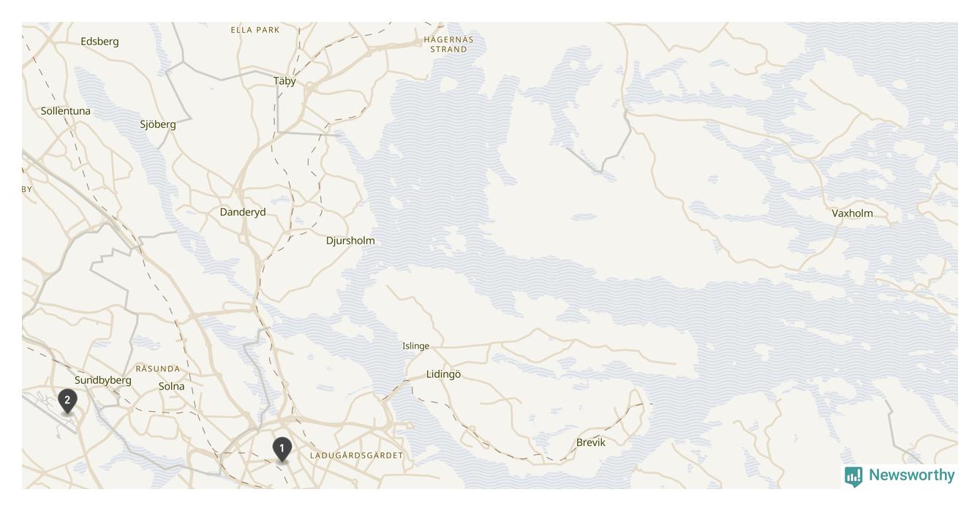Select the Solna label
Screen dimensions: 980x511
171,386
